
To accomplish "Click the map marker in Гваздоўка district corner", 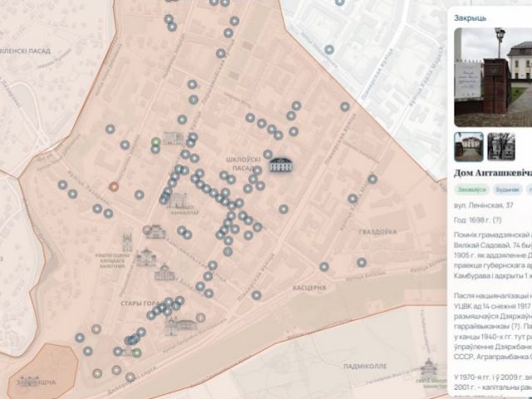I will pyautogui.click(x=362, y=262).
